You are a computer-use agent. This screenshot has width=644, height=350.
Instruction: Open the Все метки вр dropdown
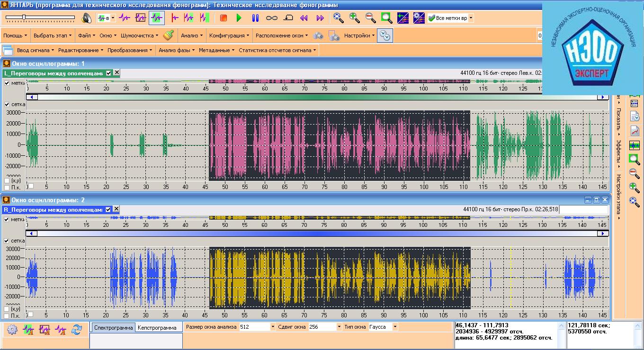tap(470, 18)
